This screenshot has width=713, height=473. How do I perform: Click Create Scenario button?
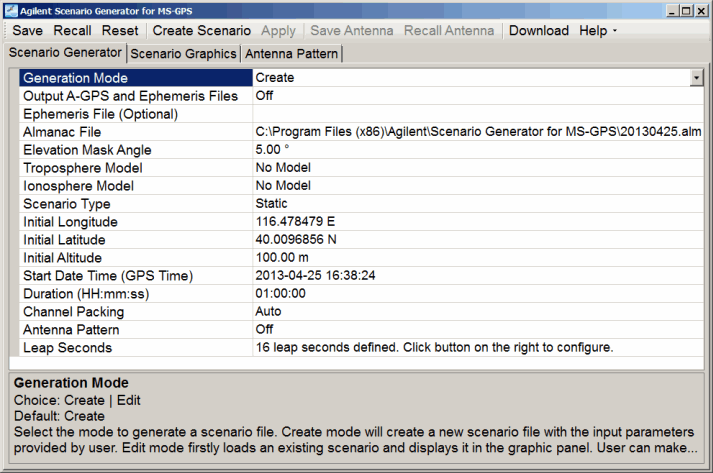point(201,30)
